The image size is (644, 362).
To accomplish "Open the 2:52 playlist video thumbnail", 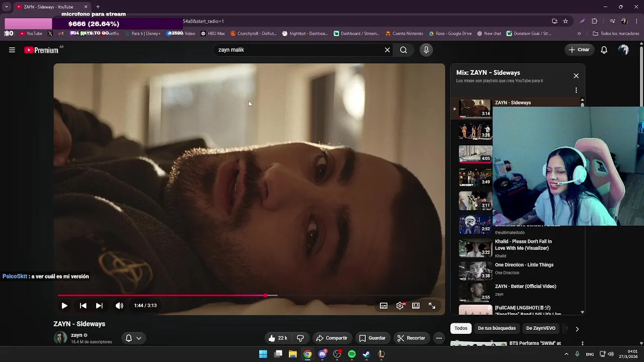I will point(475,224).
